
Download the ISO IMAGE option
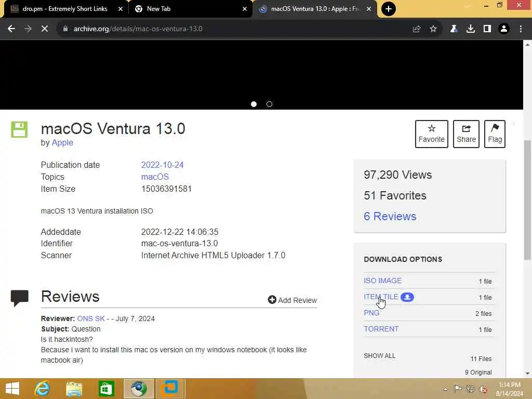[383, 281]
